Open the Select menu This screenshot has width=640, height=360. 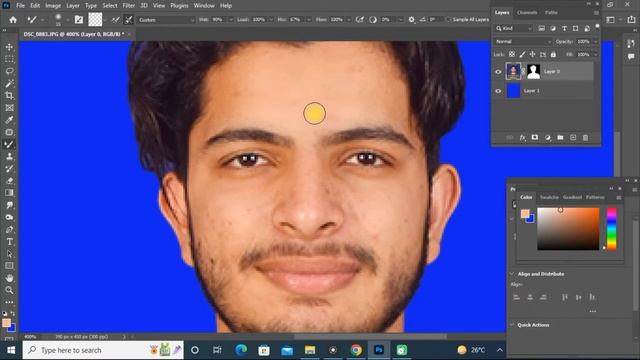[109, 6]
